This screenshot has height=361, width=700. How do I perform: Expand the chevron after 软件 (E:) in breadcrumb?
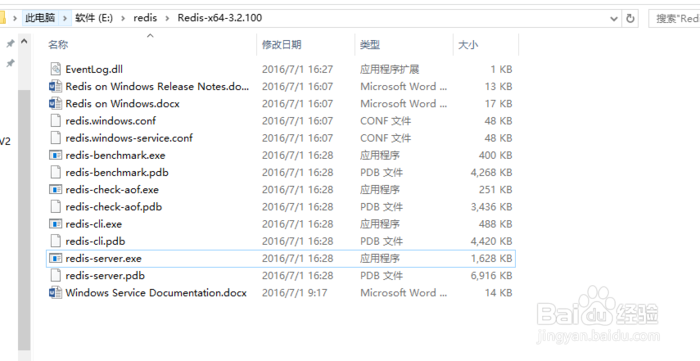click(x=124, y=18)
